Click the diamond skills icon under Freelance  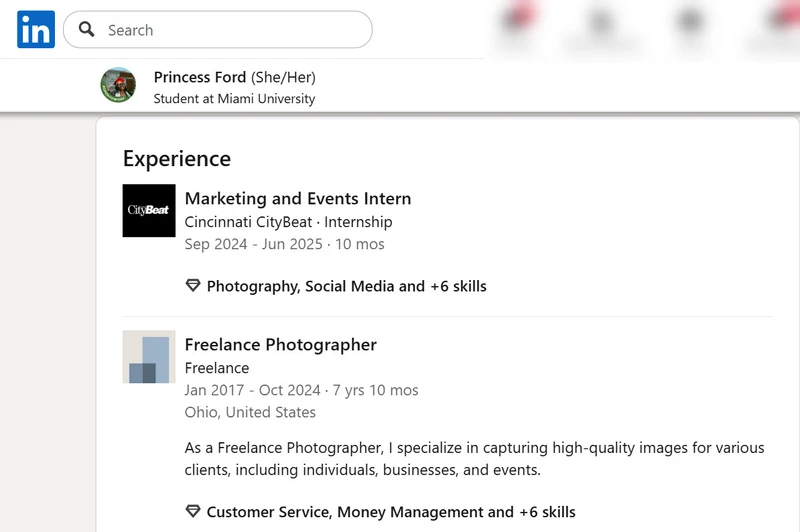(x=193, y=511)
